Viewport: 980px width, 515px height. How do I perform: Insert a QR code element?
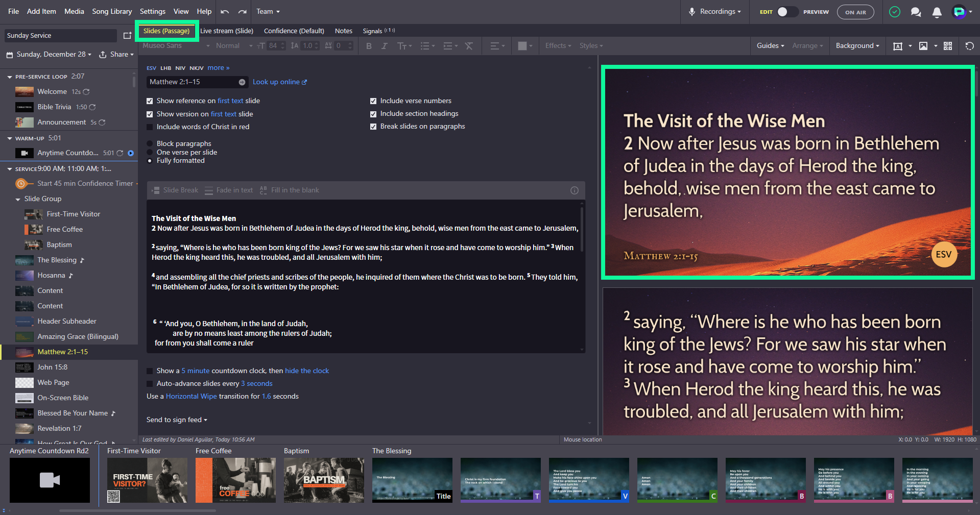tap(948, 46)
